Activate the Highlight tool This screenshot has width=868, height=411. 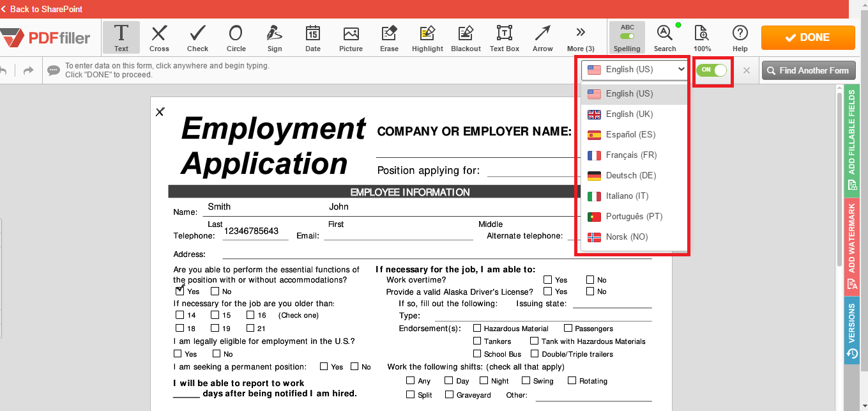pyautogui.click(x=427, y=38)
